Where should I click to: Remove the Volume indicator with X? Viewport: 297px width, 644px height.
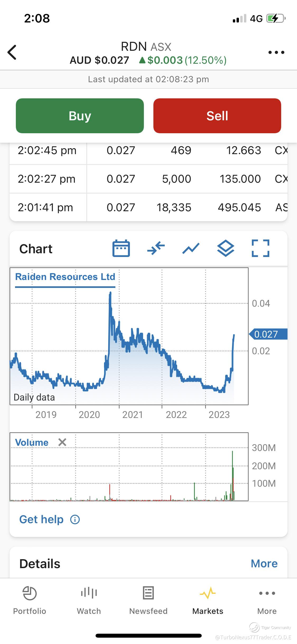point(62,442)
